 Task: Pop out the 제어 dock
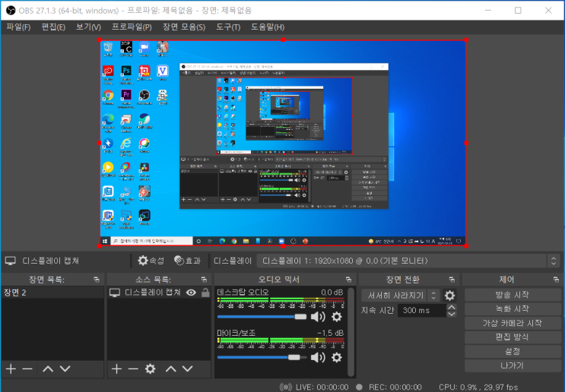556,280
